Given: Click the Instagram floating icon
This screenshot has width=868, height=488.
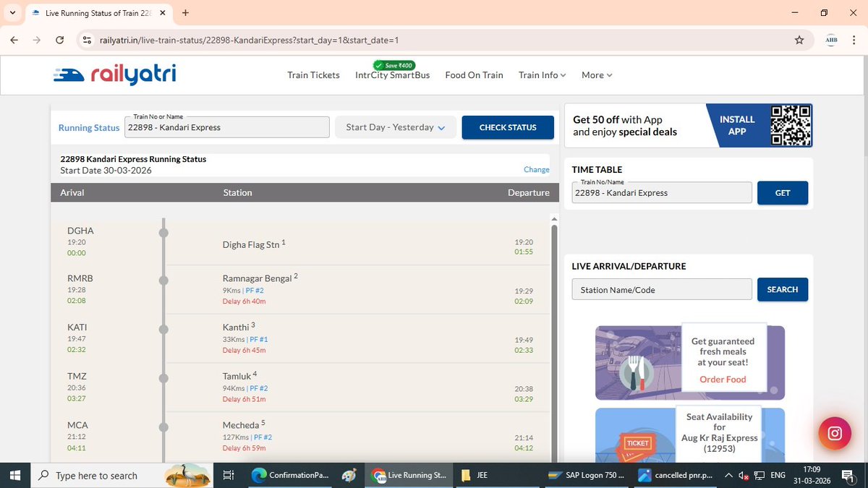Looking at the screenshot, I should point(835,434).
